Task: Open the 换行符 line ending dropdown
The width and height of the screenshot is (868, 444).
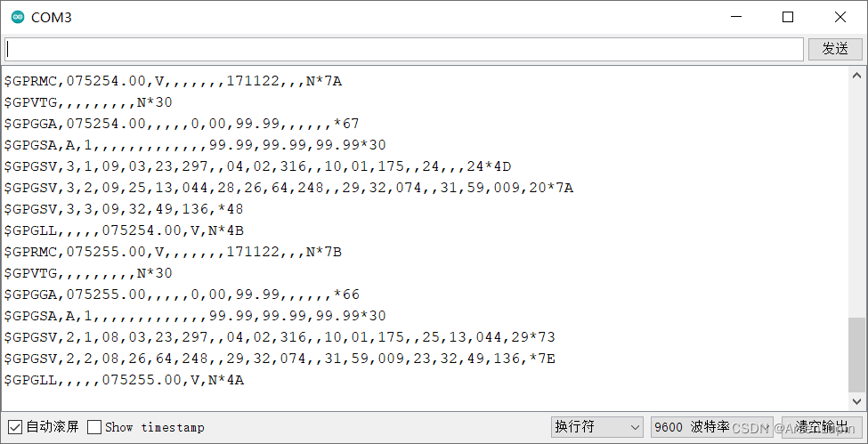Action: [x=596, y=427]
